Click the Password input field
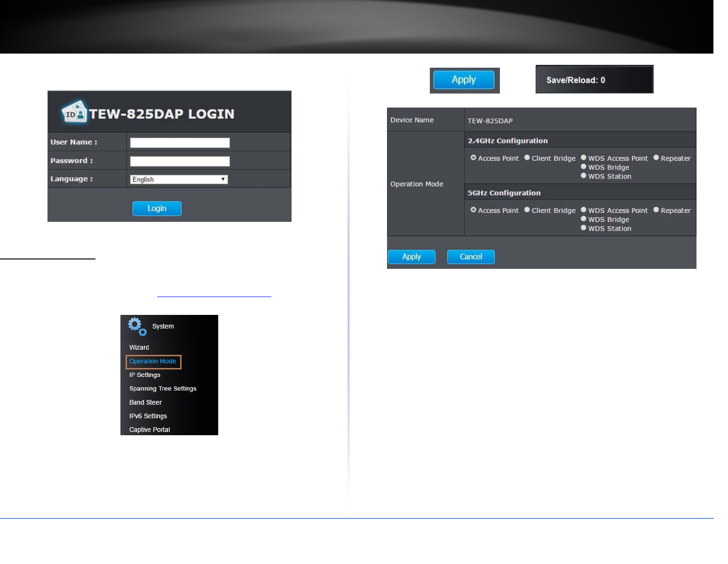 pyautogui.click(x=180, y=161)
